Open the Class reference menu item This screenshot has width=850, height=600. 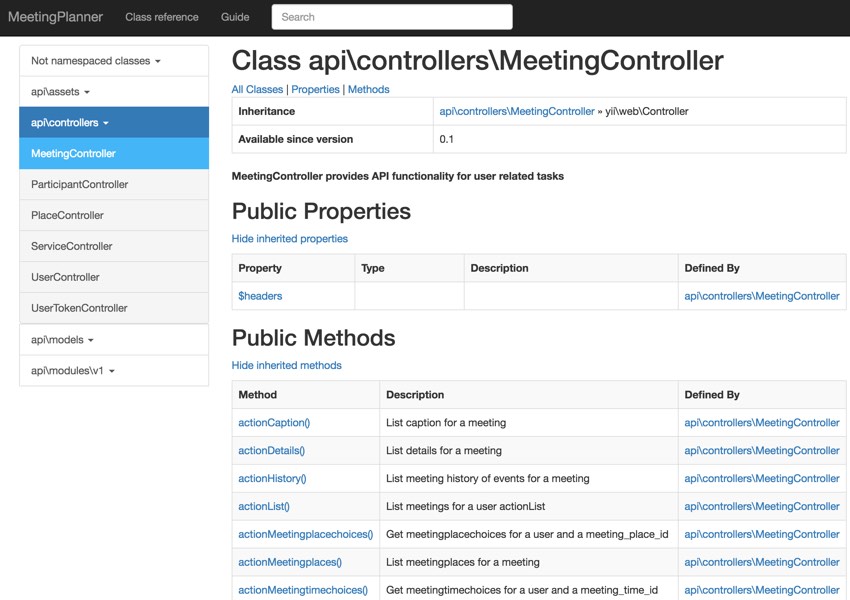[162, 17]
